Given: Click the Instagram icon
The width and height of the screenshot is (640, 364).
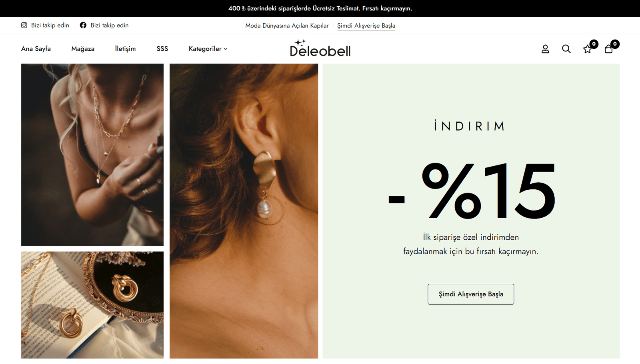Looking at the screenshot, I should tap(24, 25).
